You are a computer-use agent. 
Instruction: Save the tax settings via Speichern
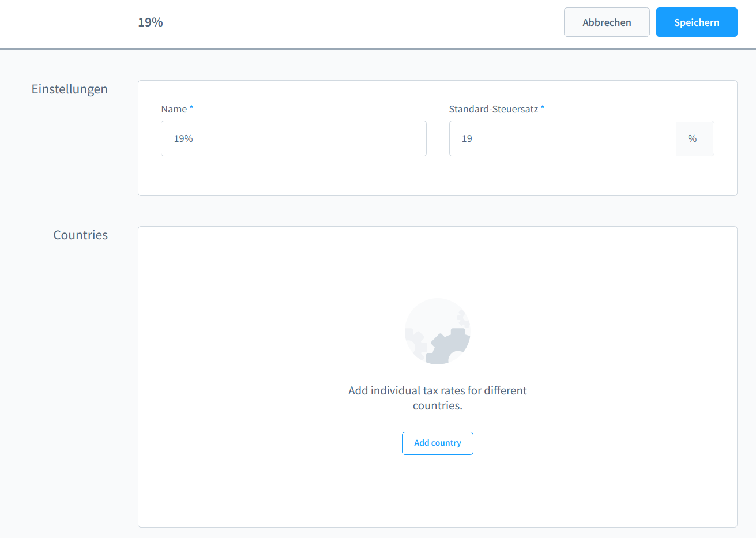click(x=696, y=22)
